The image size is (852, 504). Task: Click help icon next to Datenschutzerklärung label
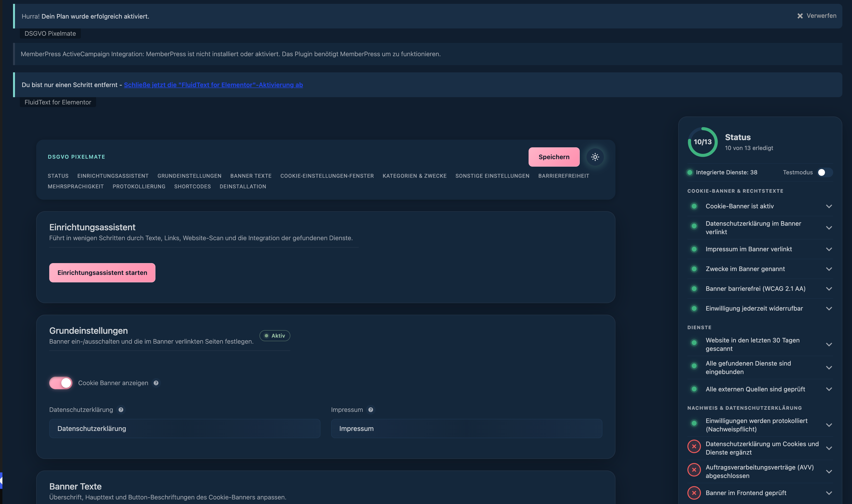(121, 410)
